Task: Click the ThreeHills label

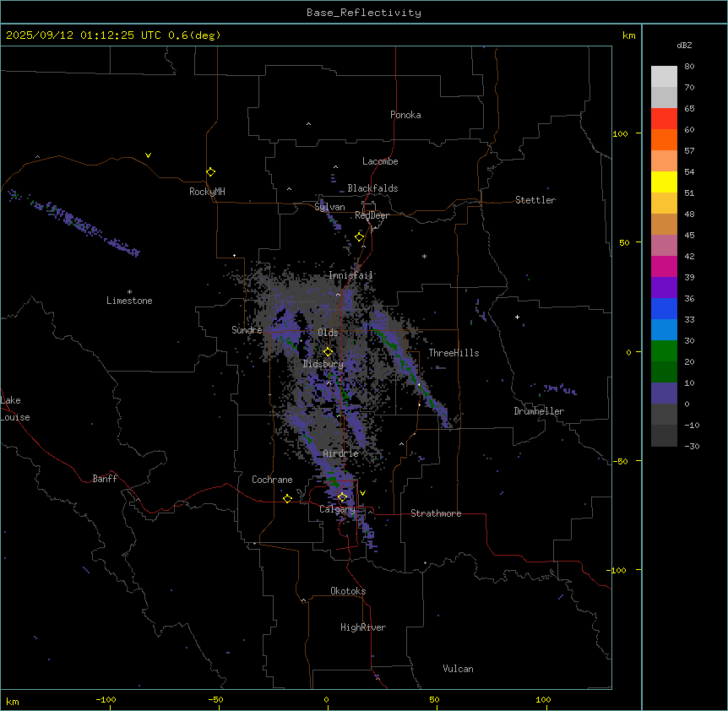Action: [454, 353]
